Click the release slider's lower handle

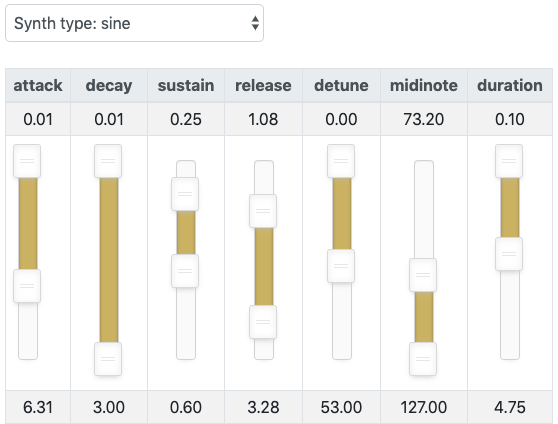click(263, 322)
